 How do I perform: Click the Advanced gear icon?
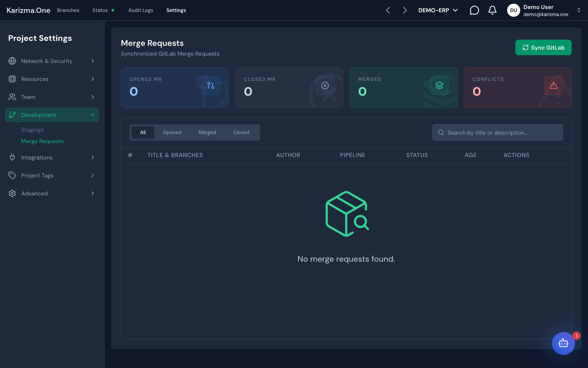click(x=12, y=193)
